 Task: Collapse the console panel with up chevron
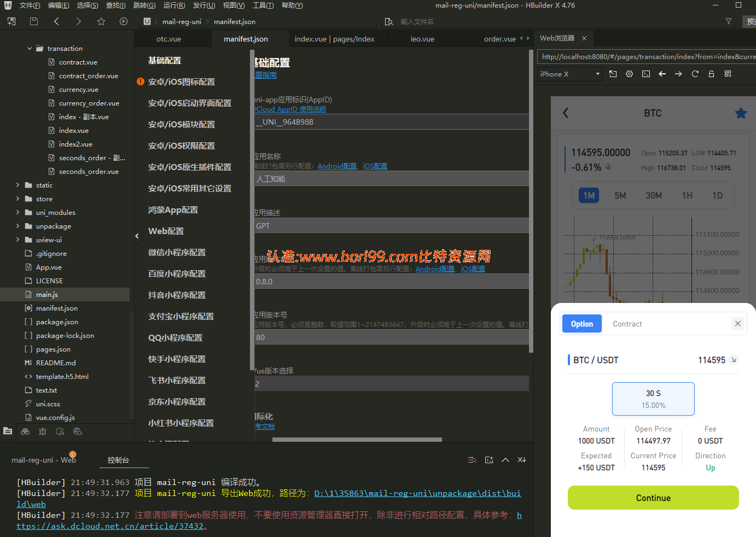pyautogui.click(x=505, y=460)
